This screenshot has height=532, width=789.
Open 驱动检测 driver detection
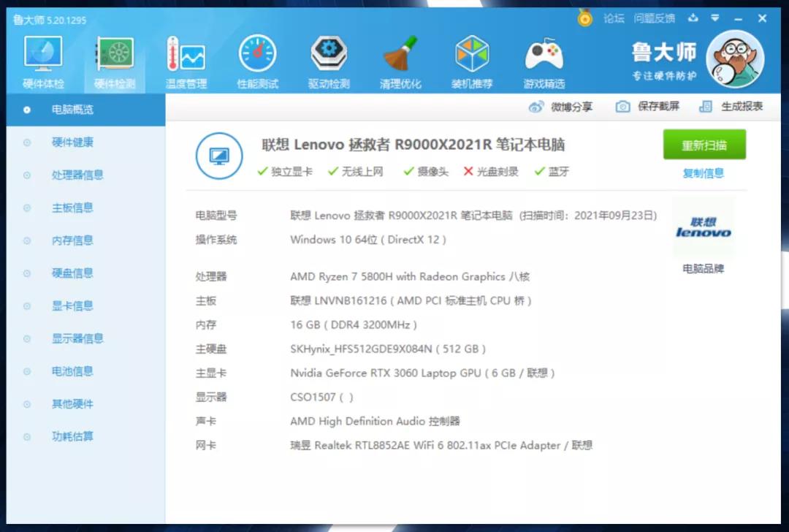coord(328,55)
